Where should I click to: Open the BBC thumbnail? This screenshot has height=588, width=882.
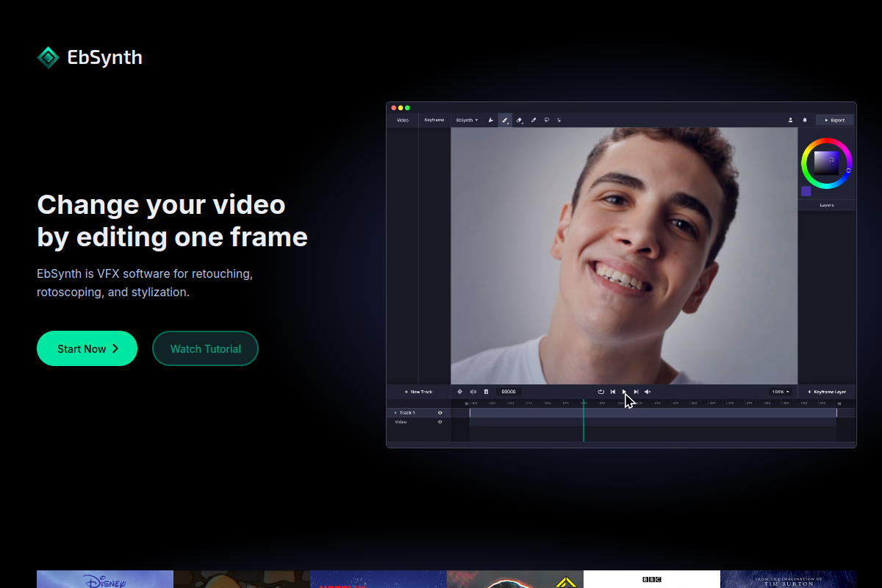click(652, 579)
